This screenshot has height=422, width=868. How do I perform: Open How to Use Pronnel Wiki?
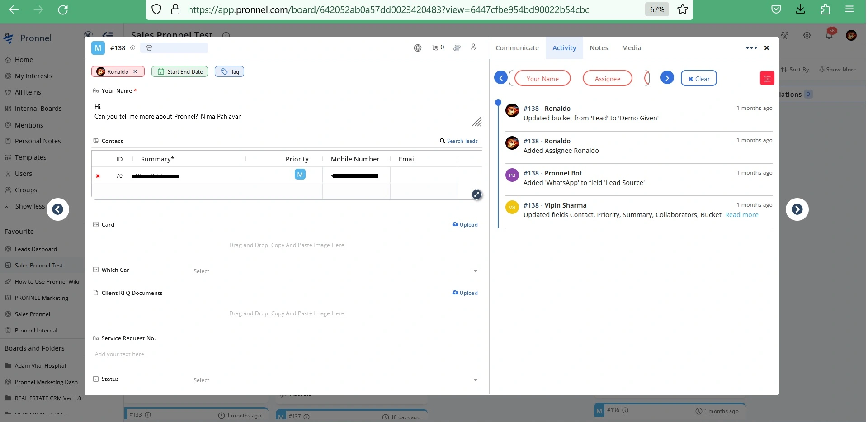click(x=47, y=282)
